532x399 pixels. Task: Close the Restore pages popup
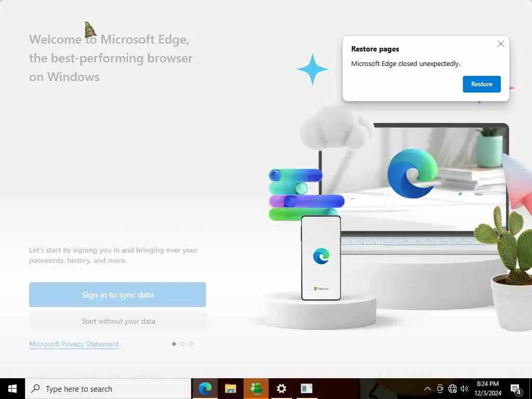(500, 44)
